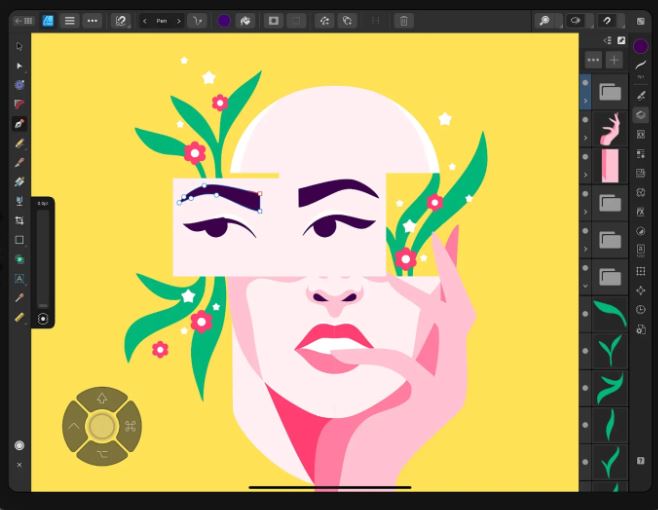Screen dimensions: 658x510
Task: Click the snap to nodes option
Action: click(x=324, y=21)
